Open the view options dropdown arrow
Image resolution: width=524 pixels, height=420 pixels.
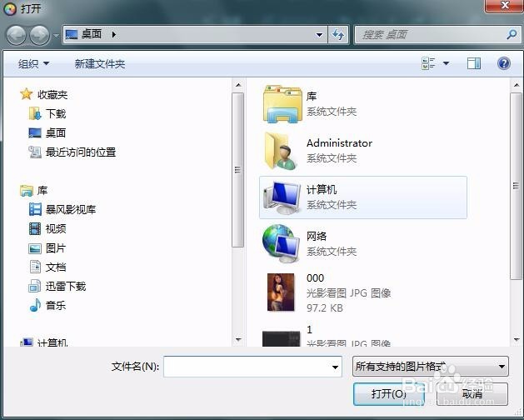click(446, 63)
